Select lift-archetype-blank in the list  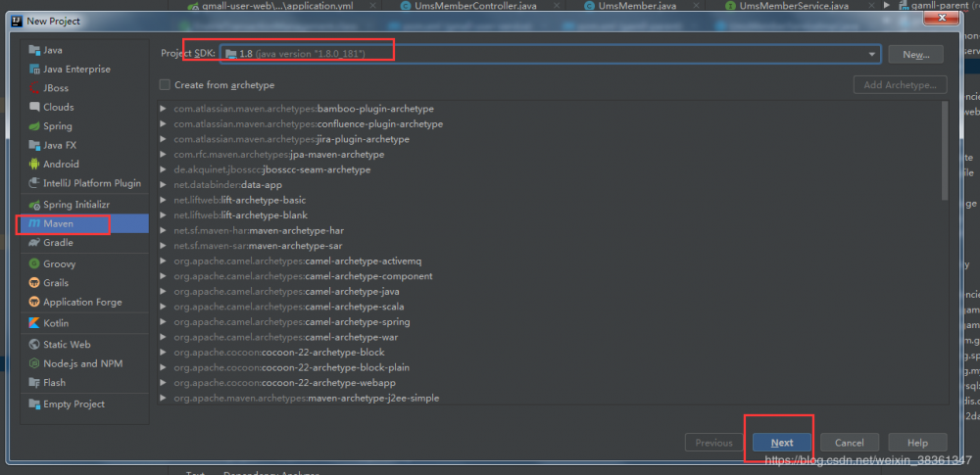pyautogui.click(x=241, y=215)
